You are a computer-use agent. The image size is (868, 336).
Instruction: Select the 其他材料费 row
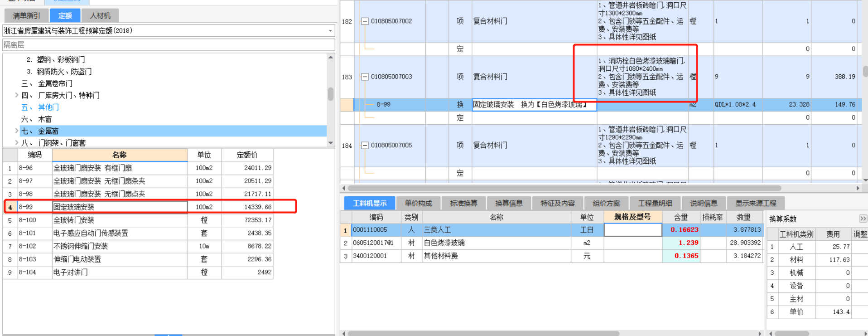551,256
